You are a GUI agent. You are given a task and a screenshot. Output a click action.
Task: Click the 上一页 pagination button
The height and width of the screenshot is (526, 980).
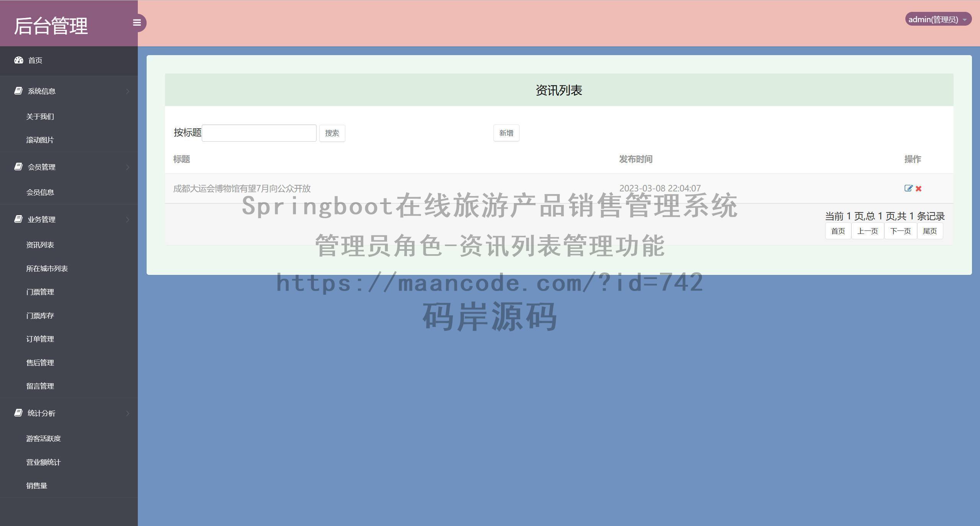(867, 231)
